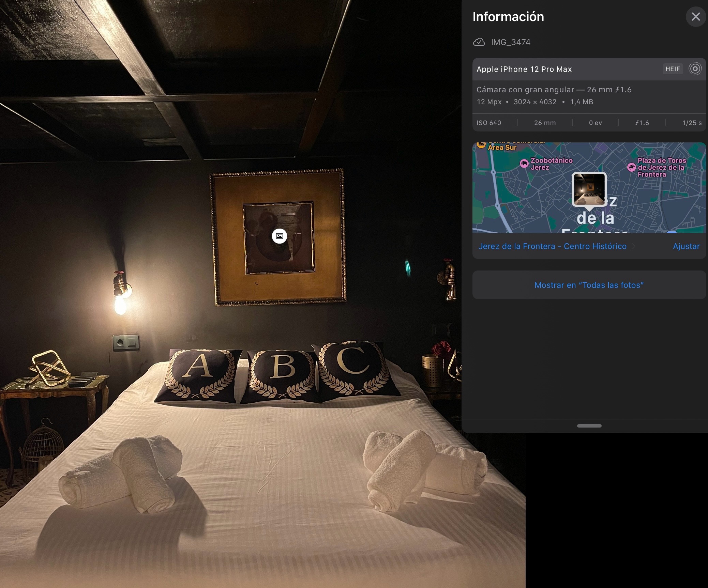Click Ajustar to adjust location

[x=686, y=246]
